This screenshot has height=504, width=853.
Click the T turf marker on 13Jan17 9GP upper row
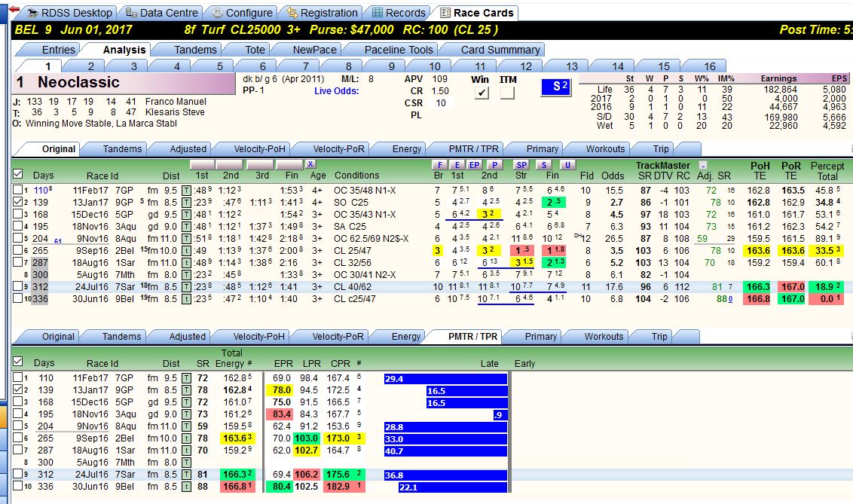186,203
